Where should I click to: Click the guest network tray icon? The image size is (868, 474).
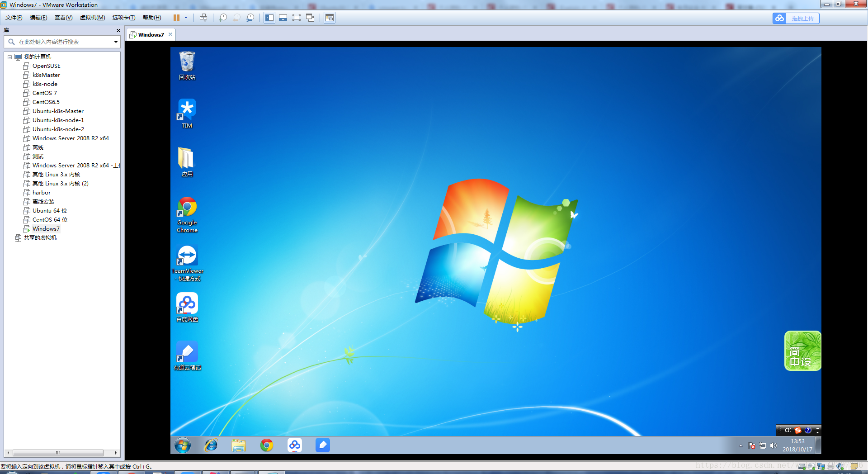pos(763,446)
